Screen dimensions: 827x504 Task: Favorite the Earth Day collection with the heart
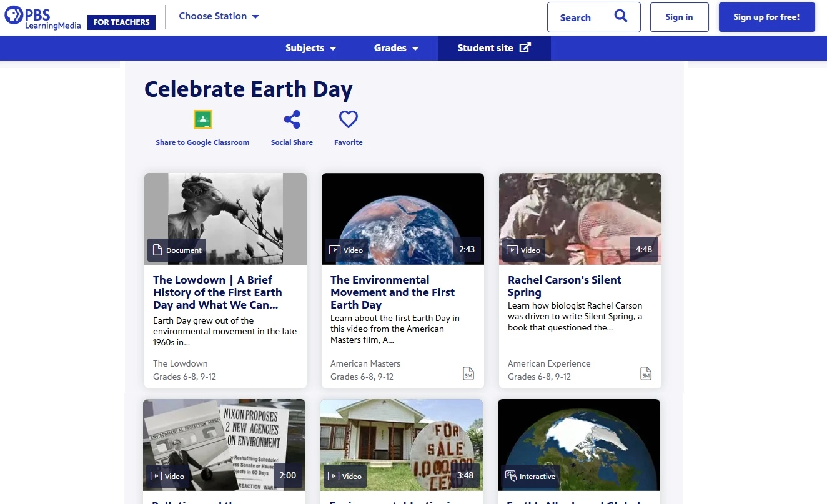coord(348,119)
